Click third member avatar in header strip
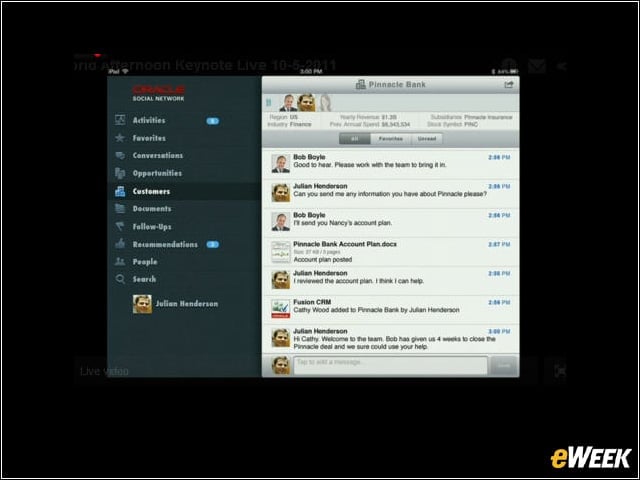This screenshot has height=480, width=640. [x=325, y=103]
